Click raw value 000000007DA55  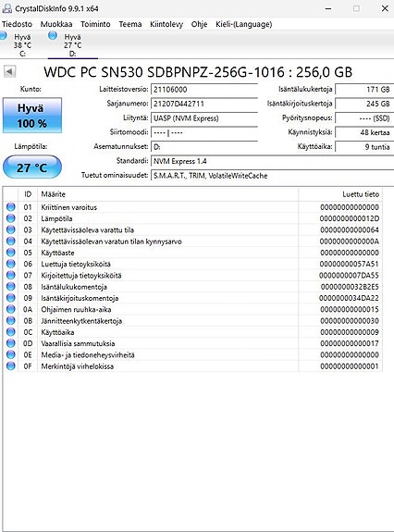click(x=349, y=276)
